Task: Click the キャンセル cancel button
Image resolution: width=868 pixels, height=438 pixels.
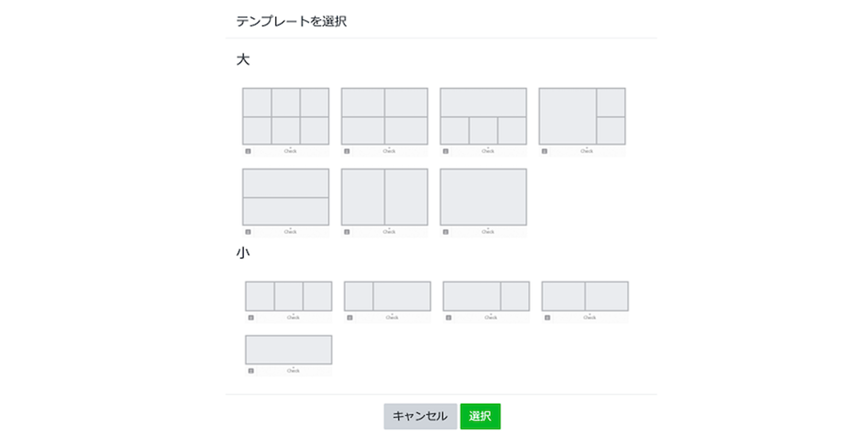Action: [420, 416]
